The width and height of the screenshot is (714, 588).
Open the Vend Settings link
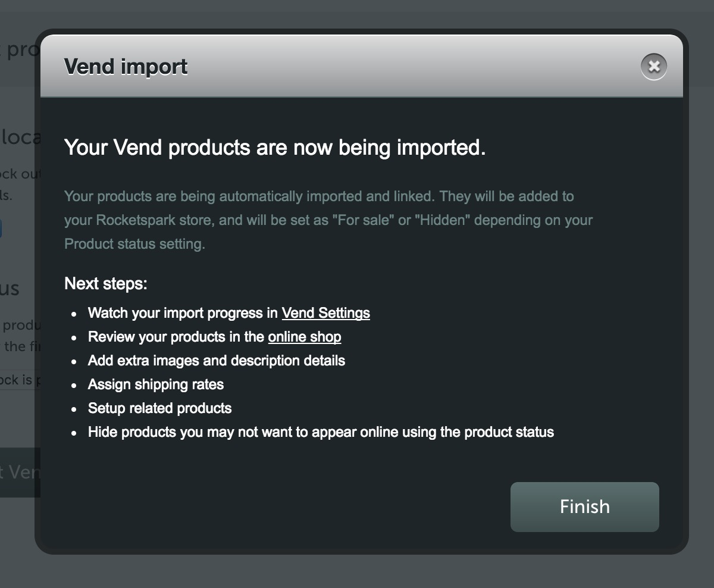coord(325,313)
